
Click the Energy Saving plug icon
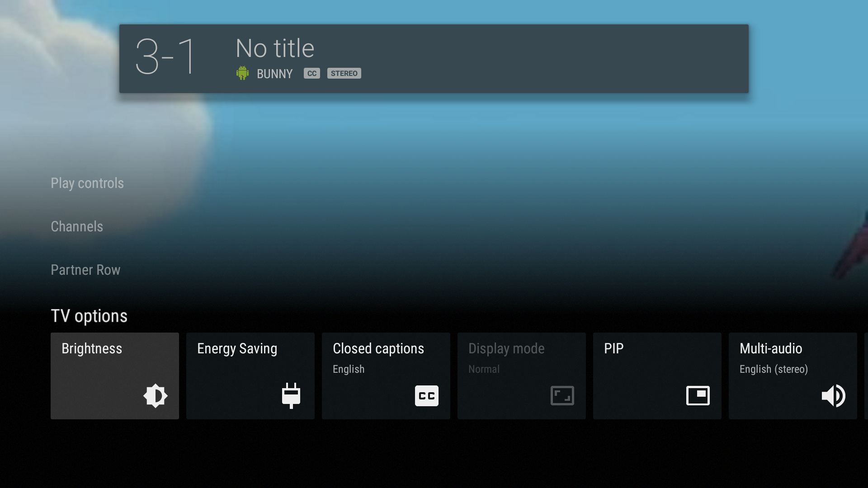(x=292, y=396)
